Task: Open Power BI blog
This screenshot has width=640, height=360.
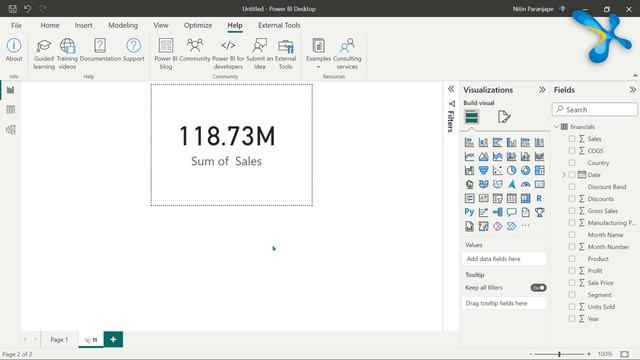Action: tap(166, 54)
